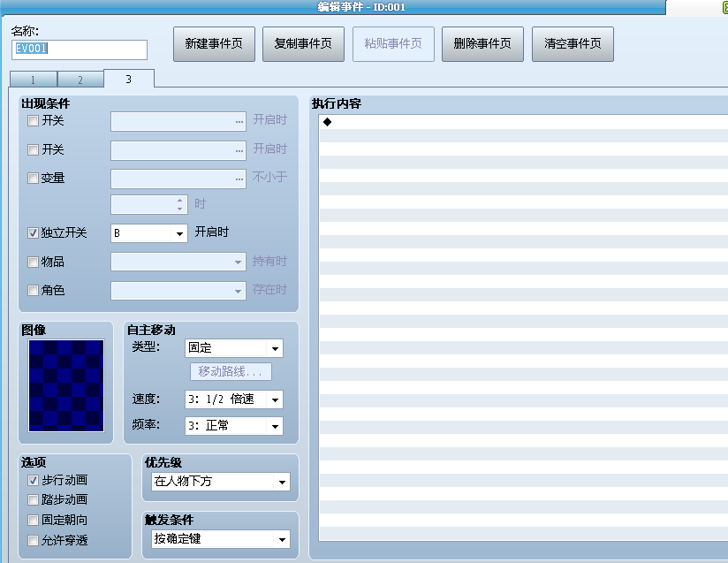Enable the first 开关 condition checkbox
The height and width of the screenshot is (563, 728).
pos(33,121)
